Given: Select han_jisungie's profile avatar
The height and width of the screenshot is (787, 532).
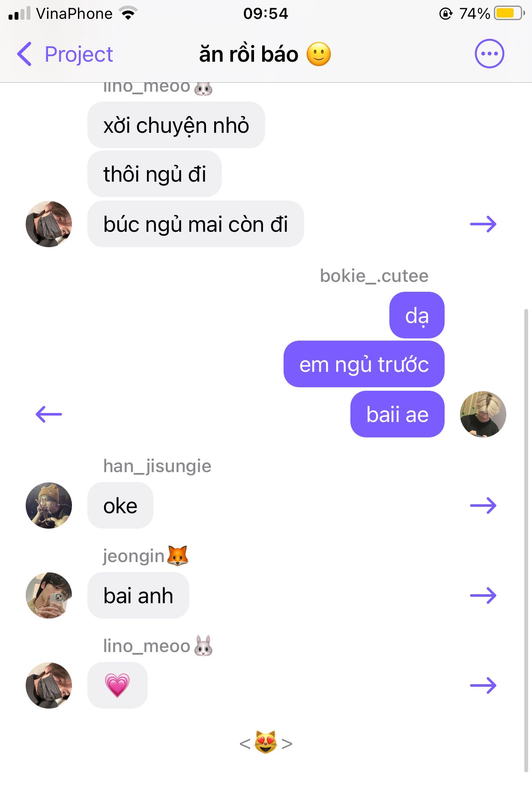Looking at the screenshot, I should [49, 506].
